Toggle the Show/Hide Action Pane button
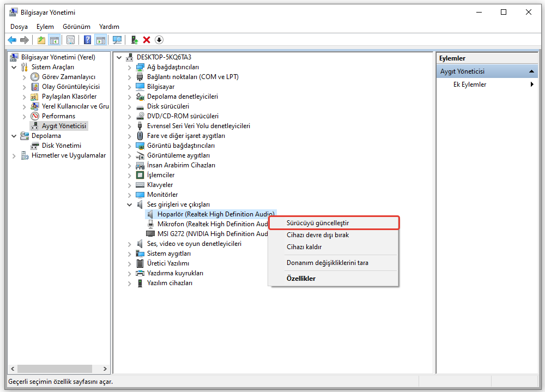The image size is (545, 392). [100, 40]
